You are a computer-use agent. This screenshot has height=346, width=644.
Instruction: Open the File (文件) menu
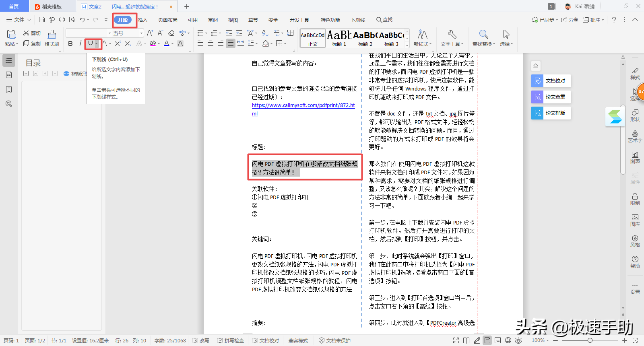[x=19, y=20]
